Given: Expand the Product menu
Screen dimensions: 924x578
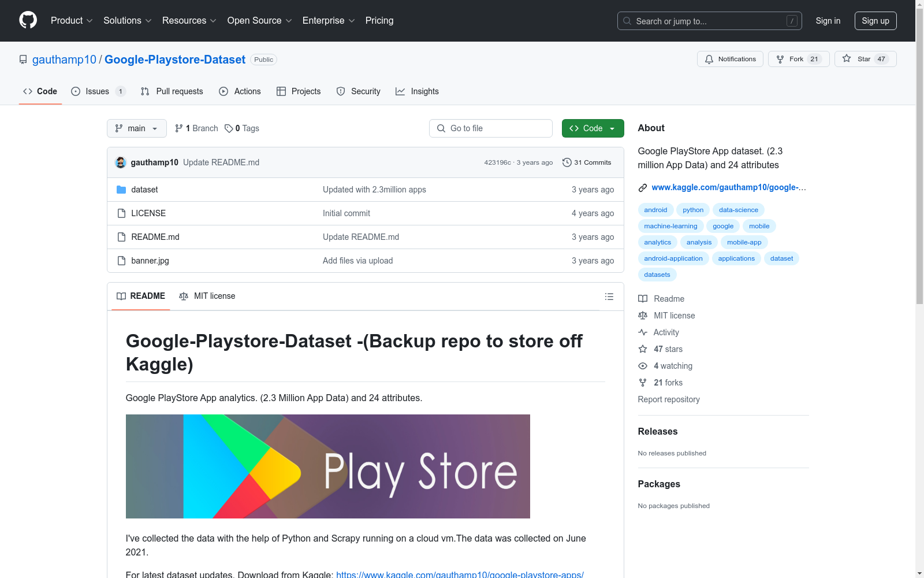Looking at the screenshot, I should (x=72, y=21).
